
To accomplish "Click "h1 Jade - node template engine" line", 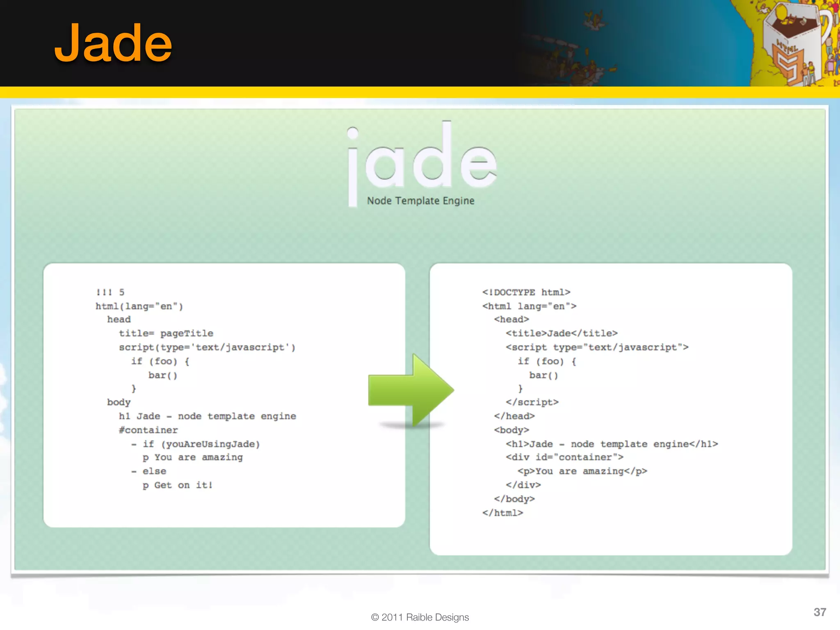I will click(x=208, y=416).
